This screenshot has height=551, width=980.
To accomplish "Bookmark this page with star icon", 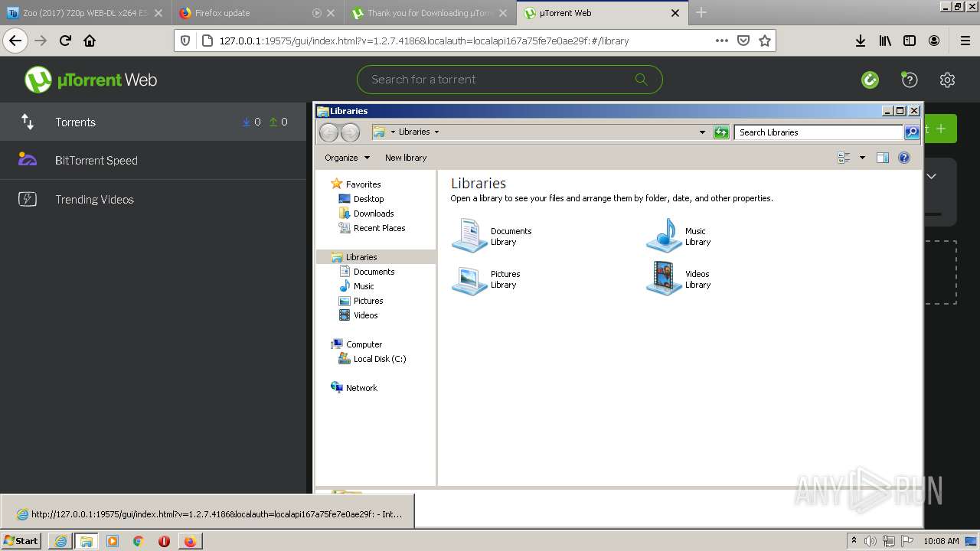I will point(764,41).
